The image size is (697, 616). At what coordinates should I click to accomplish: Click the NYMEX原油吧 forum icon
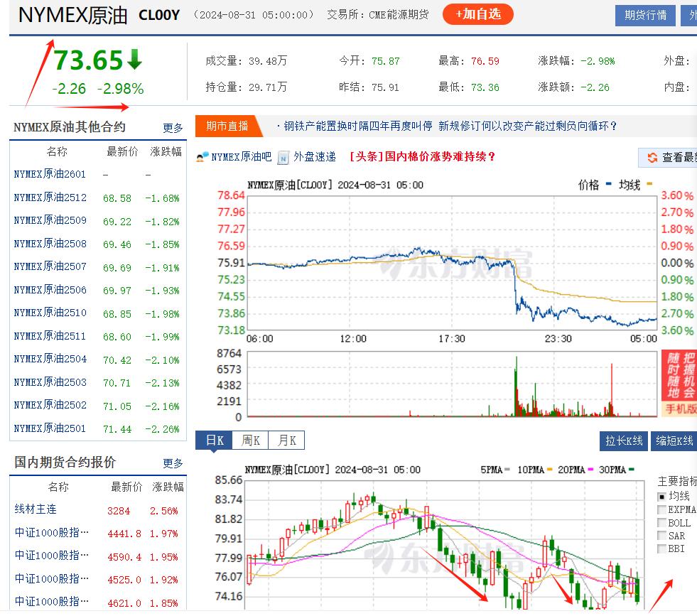(202, 157)
